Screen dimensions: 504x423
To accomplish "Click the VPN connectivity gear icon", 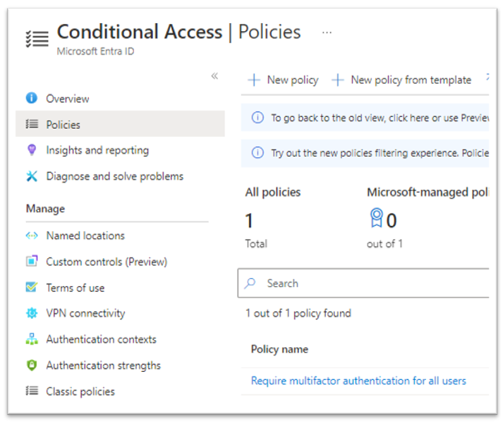I will pyautogui.click(x=31, y=313).
